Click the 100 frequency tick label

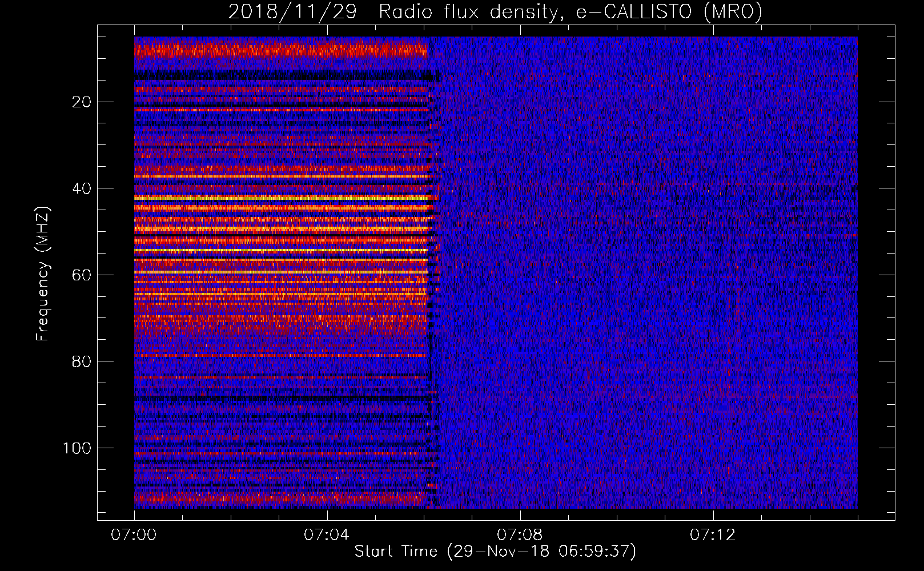click(77, 448)
